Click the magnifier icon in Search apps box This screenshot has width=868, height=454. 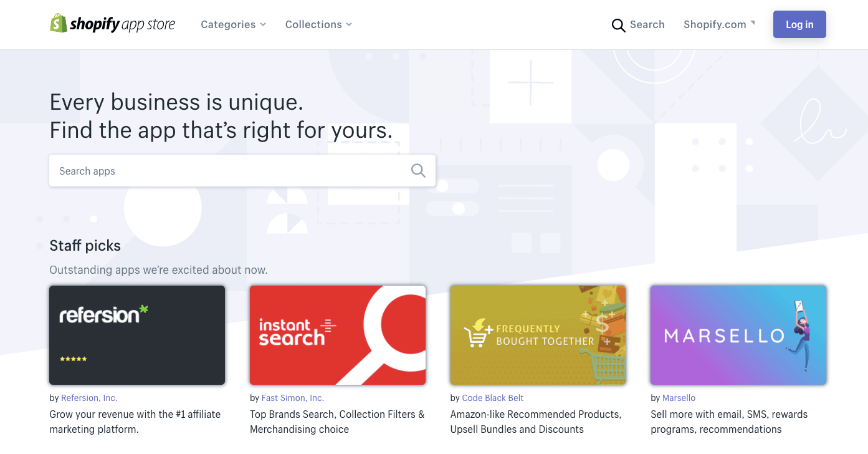418,171
